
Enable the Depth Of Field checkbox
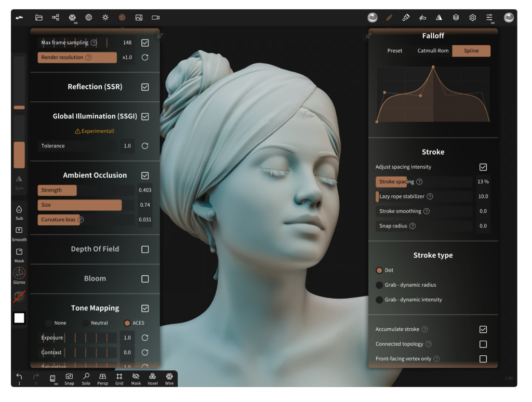pos(145,249)
